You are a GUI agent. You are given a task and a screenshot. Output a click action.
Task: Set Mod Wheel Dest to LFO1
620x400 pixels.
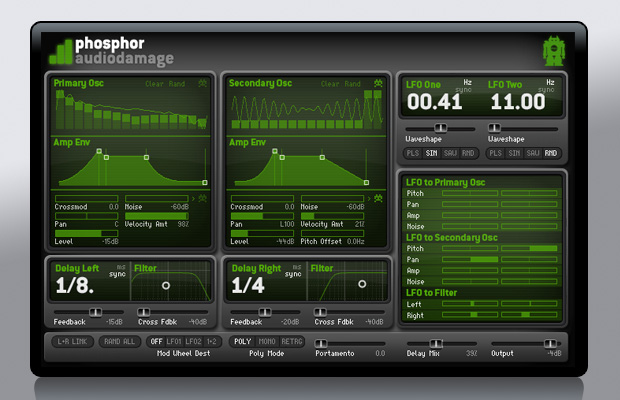[x=174, y=342]
